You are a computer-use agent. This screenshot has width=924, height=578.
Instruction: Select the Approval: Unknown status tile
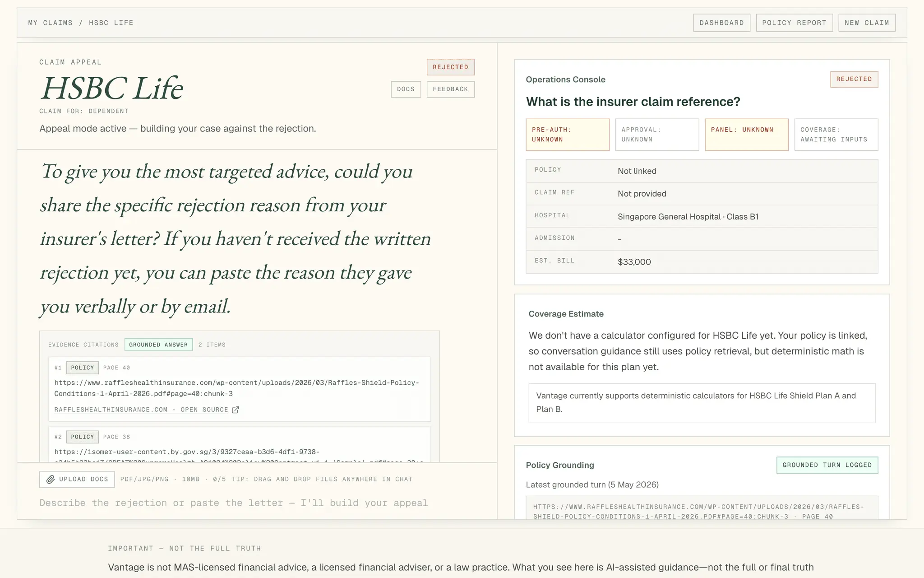[657, 135]
